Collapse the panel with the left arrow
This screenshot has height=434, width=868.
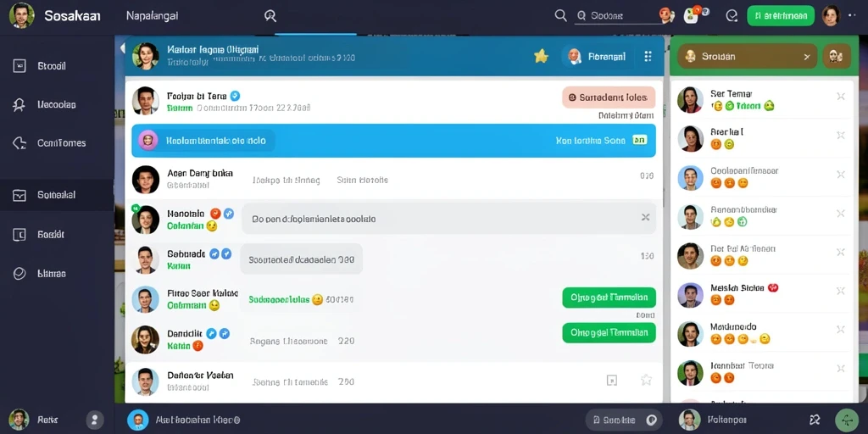[122, 48]
